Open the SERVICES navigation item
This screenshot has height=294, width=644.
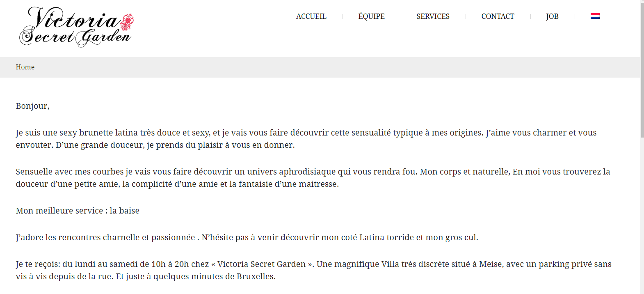coord(433,16)
